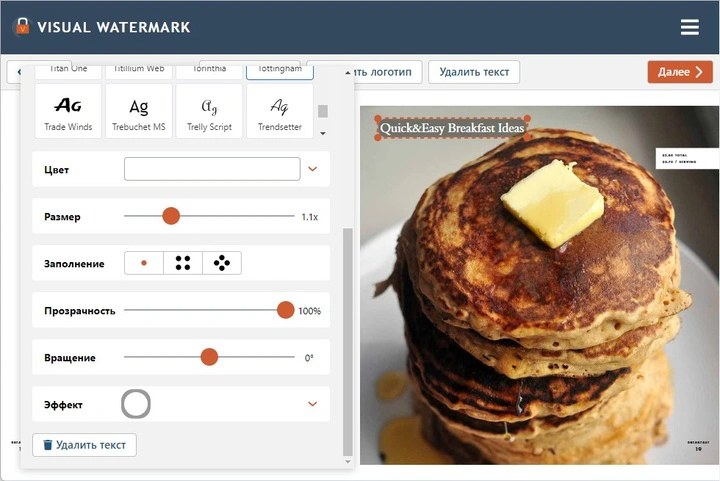Pick the Titillium Web font tile
The image size is (720, 481).
pyautogui.click(x=139, y=72)
